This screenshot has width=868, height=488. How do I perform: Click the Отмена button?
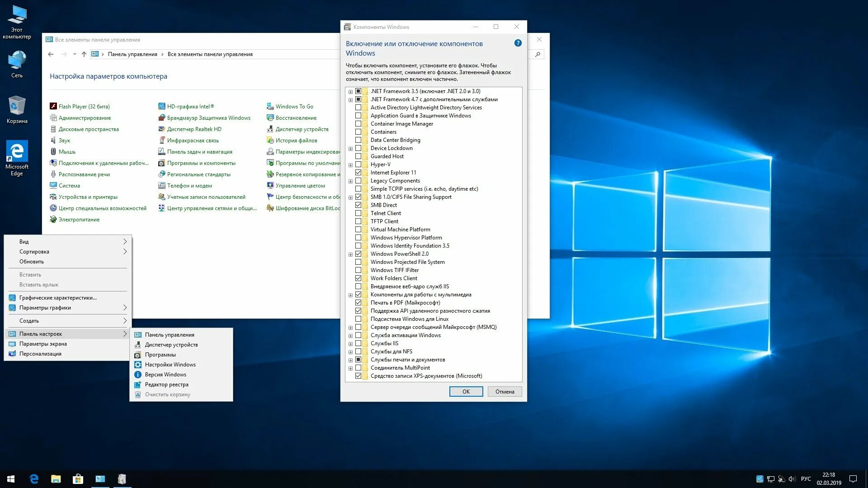coord(505,392)
